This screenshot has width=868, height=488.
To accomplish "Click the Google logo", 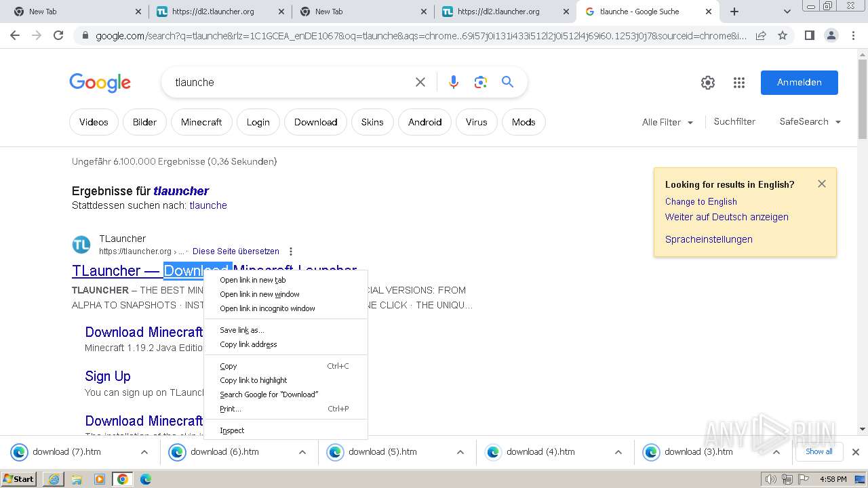I will coord(100,83).
